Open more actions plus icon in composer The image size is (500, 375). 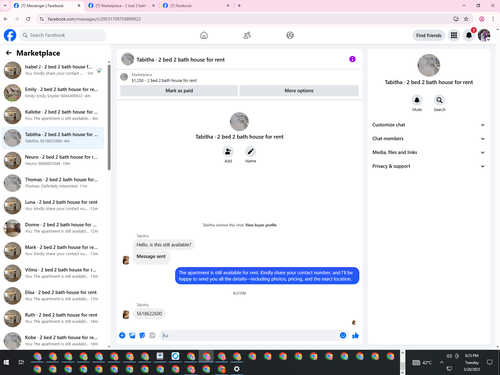click(122, 335)
